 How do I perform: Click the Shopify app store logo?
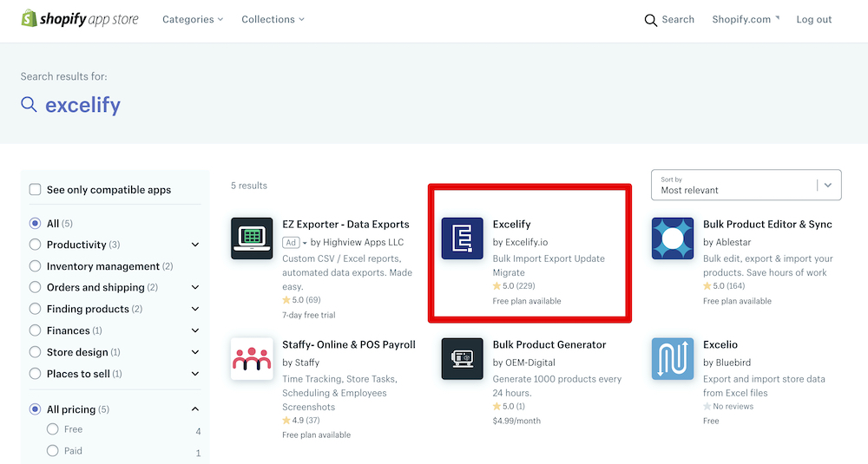(x=80, y=19)
